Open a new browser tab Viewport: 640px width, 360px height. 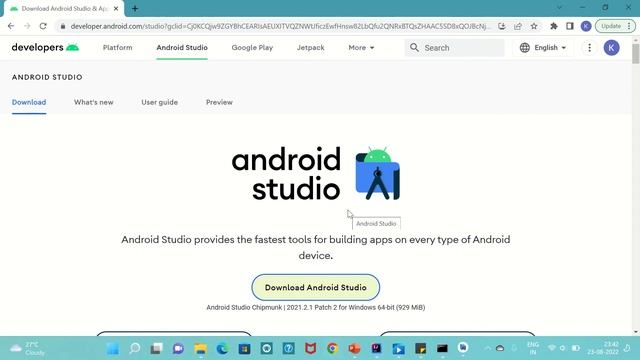pyautogui.click(x=135, y=9)
